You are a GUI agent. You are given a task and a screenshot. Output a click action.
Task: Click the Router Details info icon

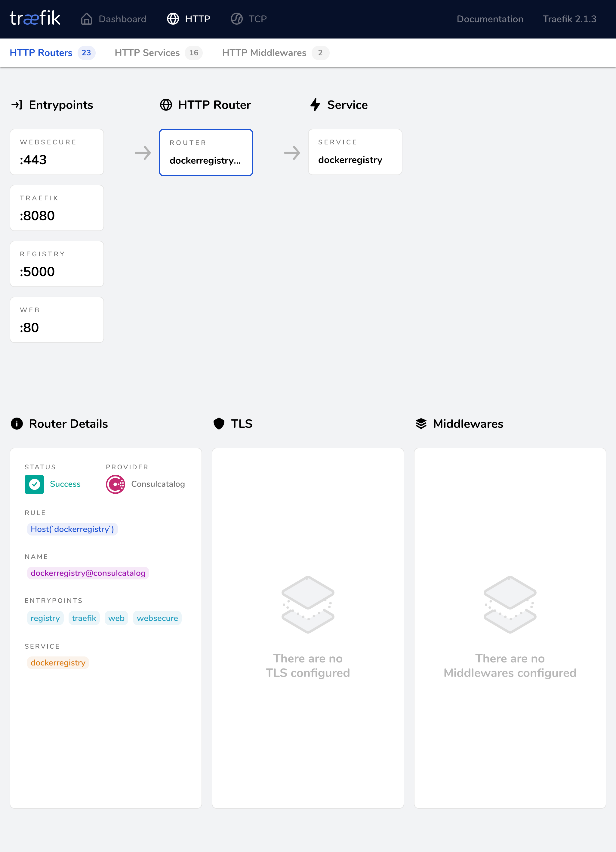pos(17,423)
